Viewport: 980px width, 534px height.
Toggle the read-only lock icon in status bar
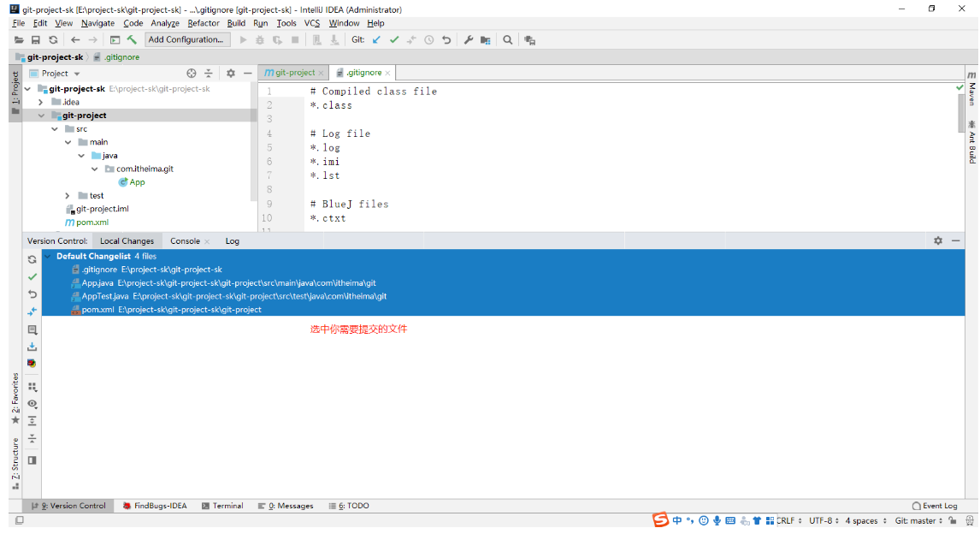click(x=953, y=520)
